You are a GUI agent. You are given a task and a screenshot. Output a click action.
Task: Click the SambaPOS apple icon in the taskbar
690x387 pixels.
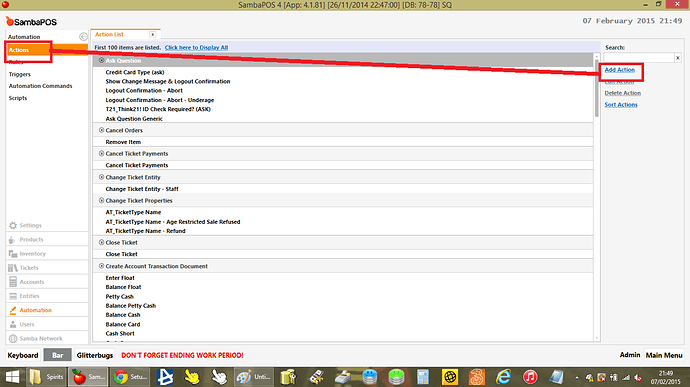(x=88, y=377)
